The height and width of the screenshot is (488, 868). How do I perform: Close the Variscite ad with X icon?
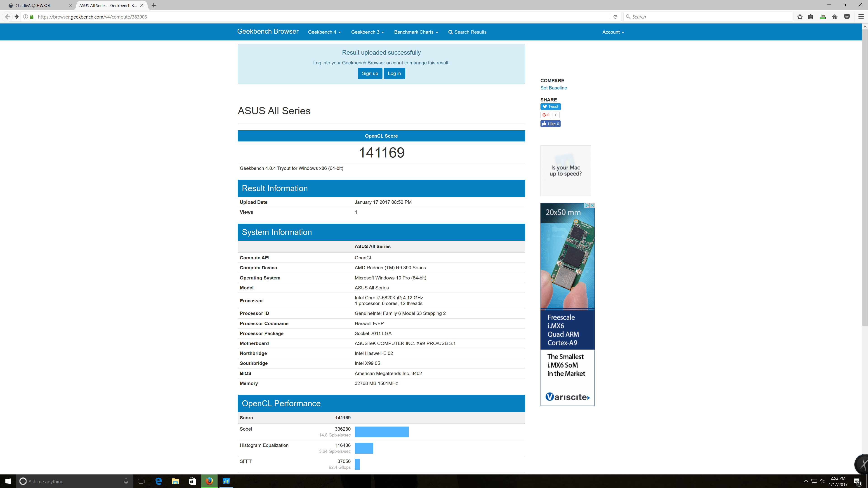592,205
